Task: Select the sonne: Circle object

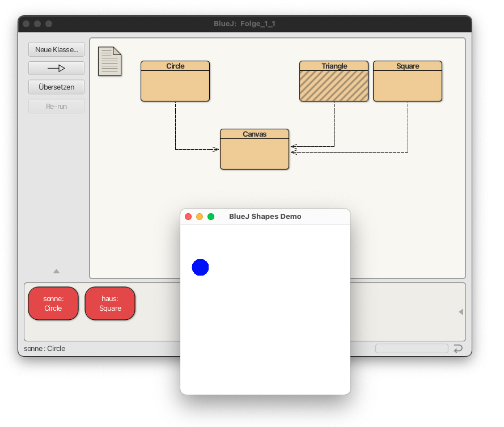Action: coord(53,303)
